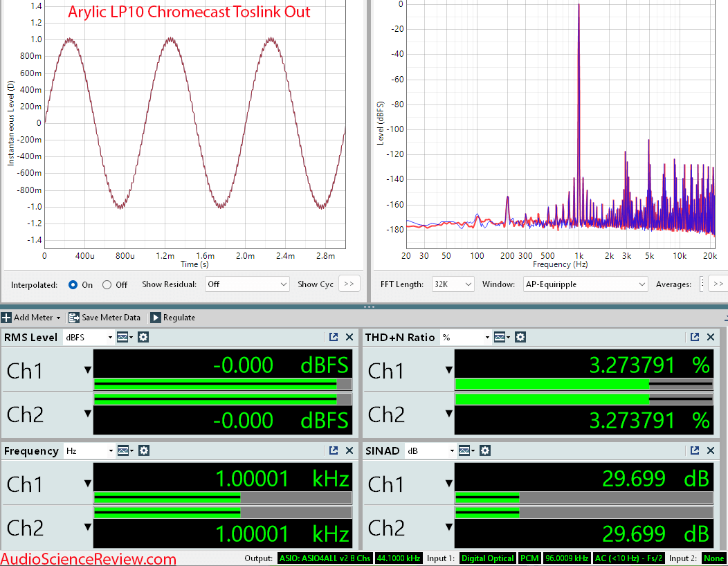Screen dimensions: 728x566
Task: Expand RMS Level Ch1 channel arrow
Action: pos(87,370)
